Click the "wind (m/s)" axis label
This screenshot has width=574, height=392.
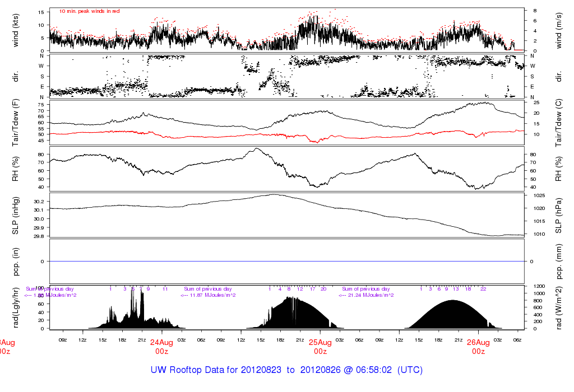tap(558, 31)
